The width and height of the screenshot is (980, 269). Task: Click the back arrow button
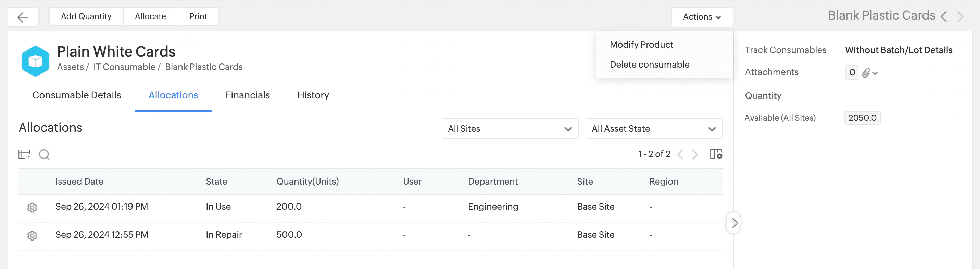coord(23,17)
